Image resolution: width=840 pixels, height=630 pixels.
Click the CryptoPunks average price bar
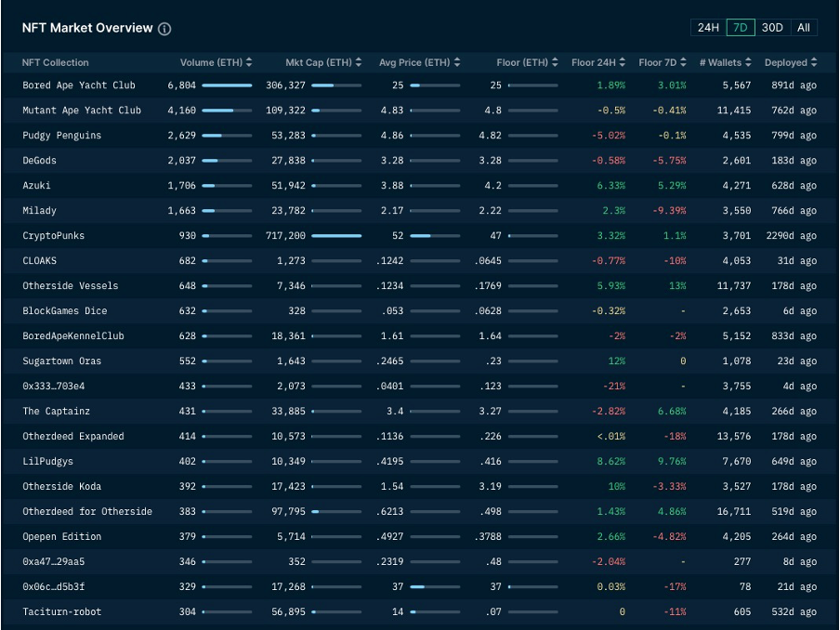[435, 236]
